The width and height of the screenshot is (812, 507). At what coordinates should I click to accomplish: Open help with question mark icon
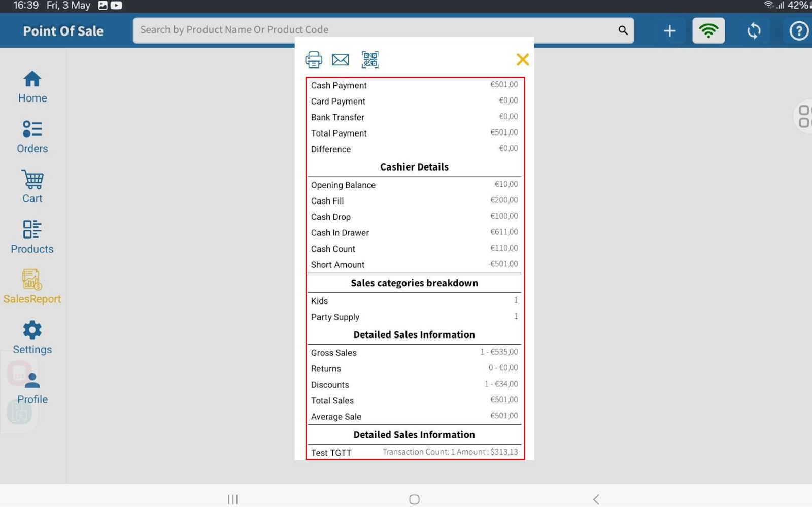(798, 31)
